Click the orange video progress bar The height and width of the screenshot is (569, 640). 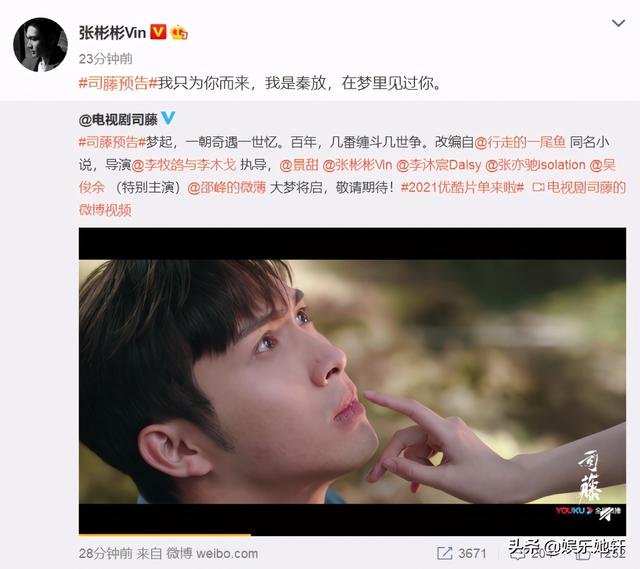point(164,534)
